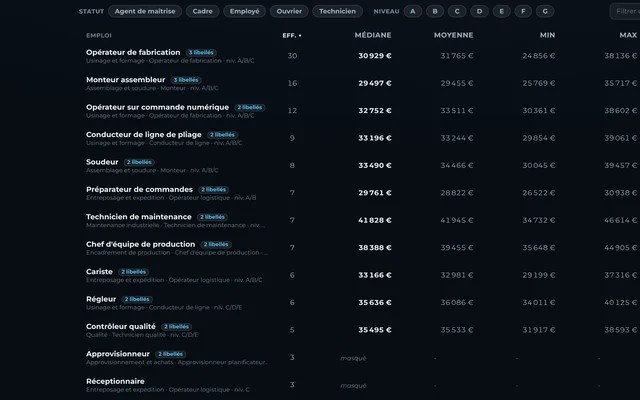This screenshot has height=400, width=640.
Task: Expand 3 libellés badge for Monteur assembleur
Action: coord(186,80)
